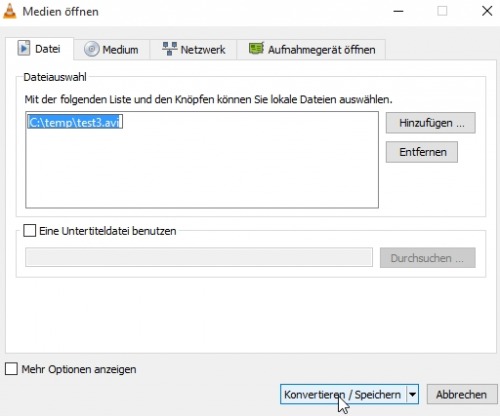The width and height of the screenshot is (500, 416).
Task: Toggle Mehr Optionen anzeigen checkbox
Action: tap(11, 369)
